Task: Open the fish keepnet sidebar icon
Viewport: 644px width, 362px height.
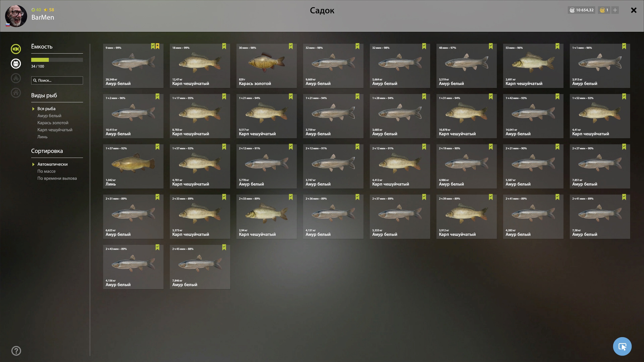Action: click(16, 49)
